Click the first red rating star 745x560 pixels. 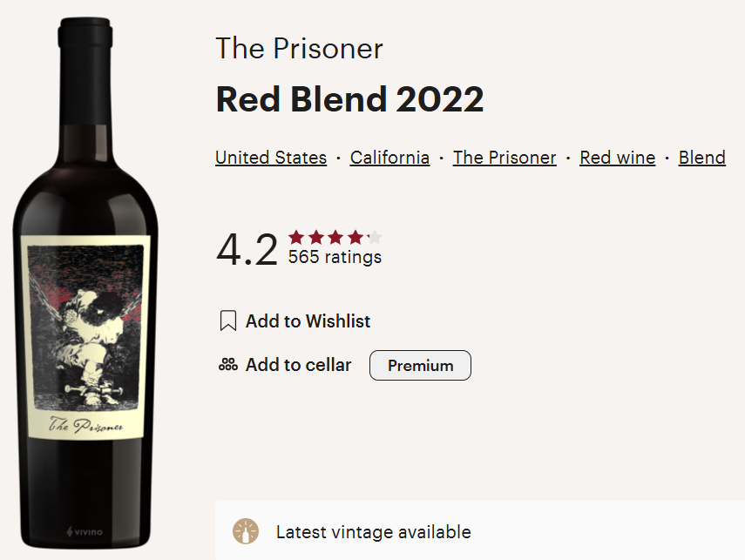pyautogui.click(x=296, y=237)
